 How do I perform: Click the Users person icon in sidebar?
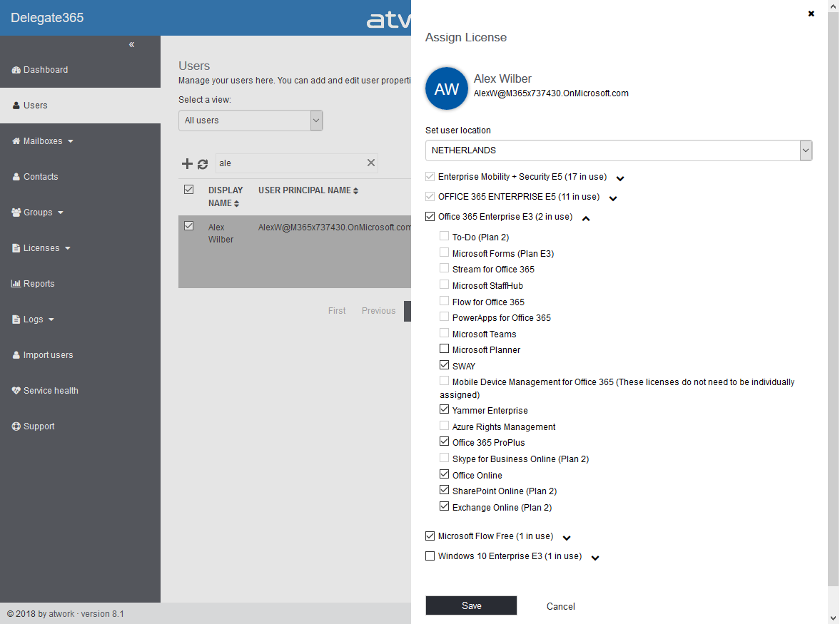point(16,106)
